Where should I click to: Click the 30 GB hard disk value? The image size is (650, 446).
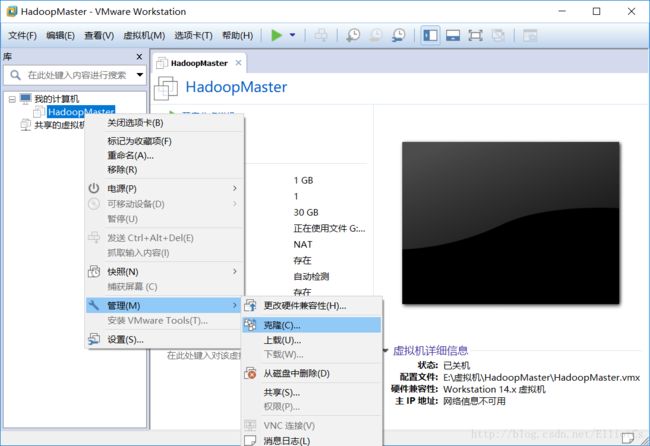[306, 212]
